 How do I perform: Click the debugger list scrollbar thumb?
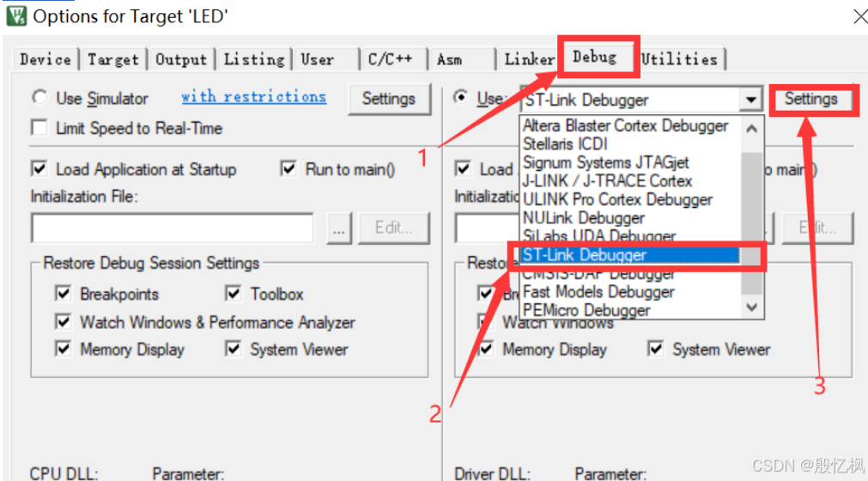(x=751, y=223)
